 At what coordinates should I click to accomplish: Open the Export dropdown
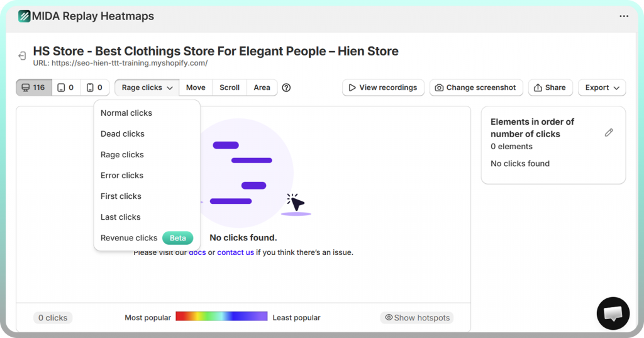(601, 87)
